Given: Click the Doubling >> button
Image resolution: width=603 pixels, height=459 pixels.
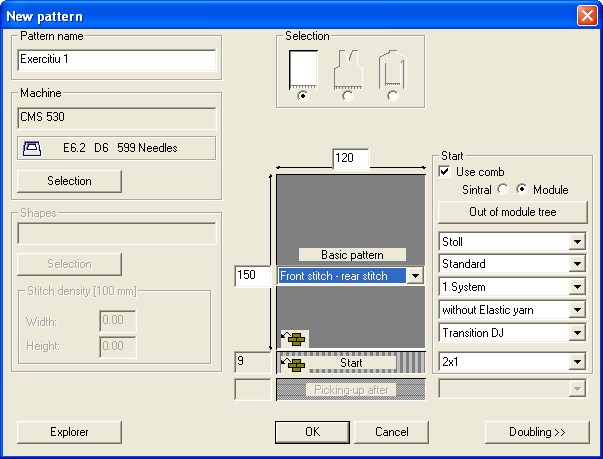Looking at the screenshot, I should tap(536, 432).
